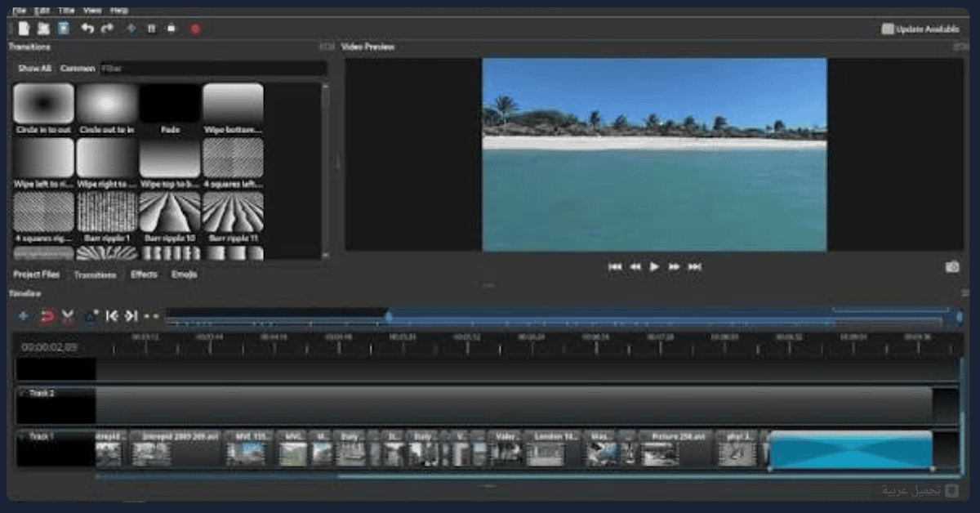Screen dimensions: 980x513
Task: Select the Circle in to out transition
Action: [44, 109]
